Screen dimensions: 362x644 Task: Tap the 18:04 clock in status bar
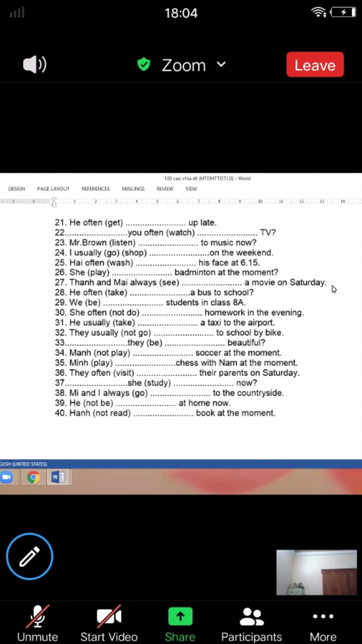pos(181,13)
